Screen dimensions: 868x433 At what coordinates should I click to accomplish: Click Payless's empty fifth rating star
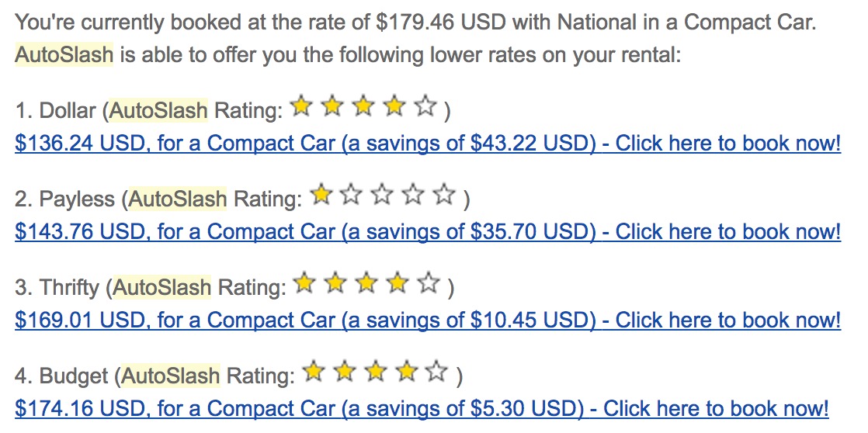[445, 196]
